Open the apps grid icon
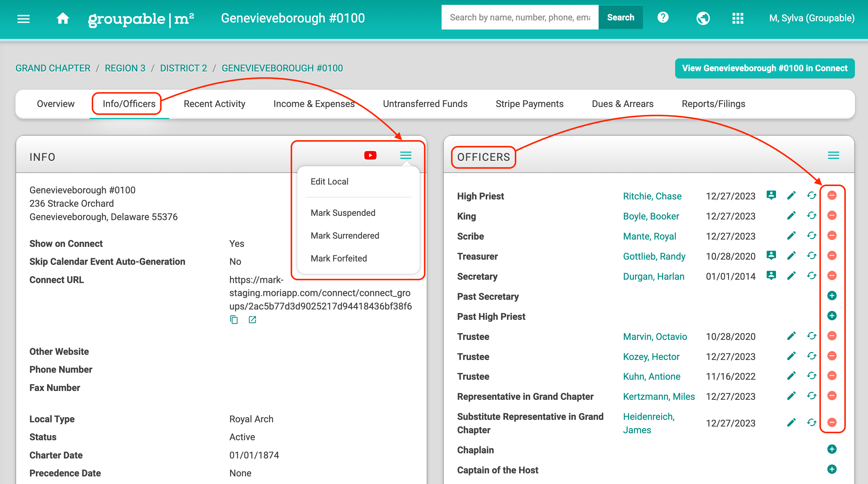This screenshot has width=868, height=484. pos(738,18)
